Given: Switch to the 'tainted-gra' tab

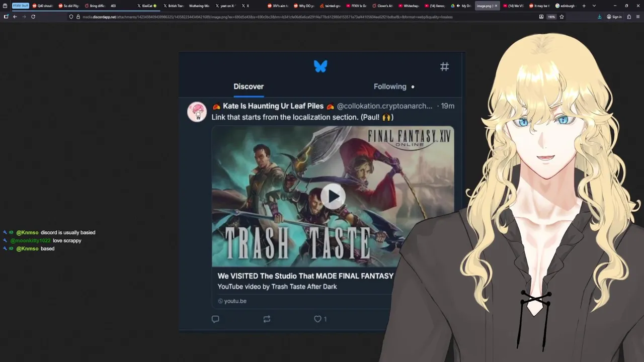Looking at the screenshot, I should tap(331, 6).
